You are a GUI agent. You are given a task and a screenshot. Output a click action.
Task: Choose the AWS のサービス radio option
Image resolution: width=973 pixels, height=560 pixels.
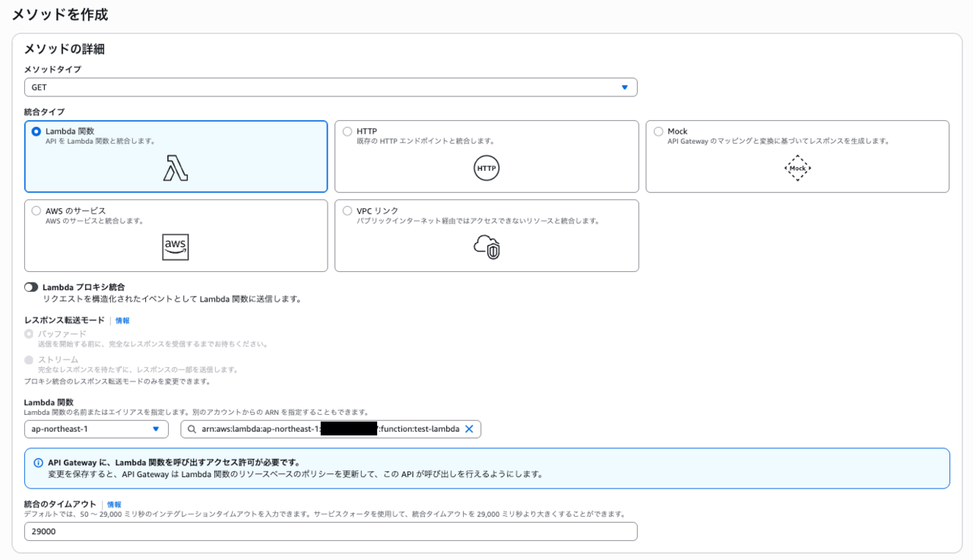tap(36, 210)
